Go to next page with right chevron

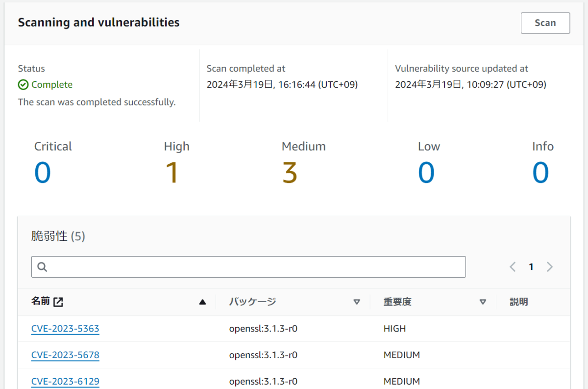(550, 267)
